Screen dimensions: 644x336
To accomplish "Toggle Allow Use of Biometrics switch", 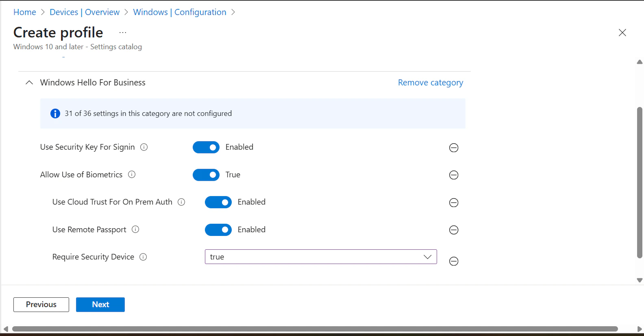I will click(x=206, y=175).
